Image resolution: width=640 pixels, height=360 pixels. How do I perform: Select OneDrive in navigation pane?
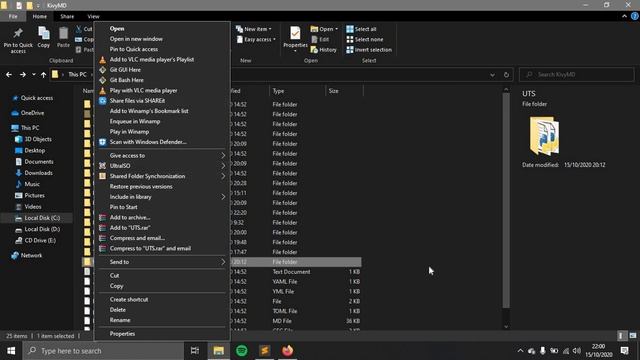[32, 113]
